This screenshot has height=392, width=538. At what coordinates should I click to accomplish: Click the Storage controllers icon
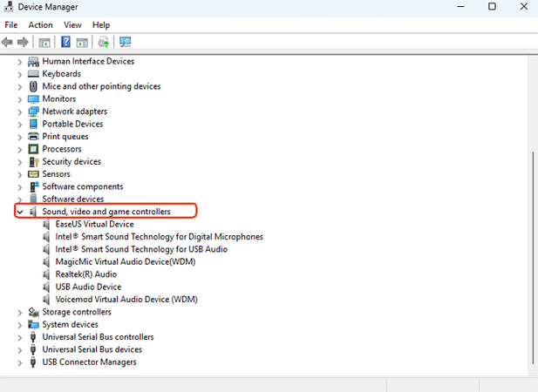(33, 312)
